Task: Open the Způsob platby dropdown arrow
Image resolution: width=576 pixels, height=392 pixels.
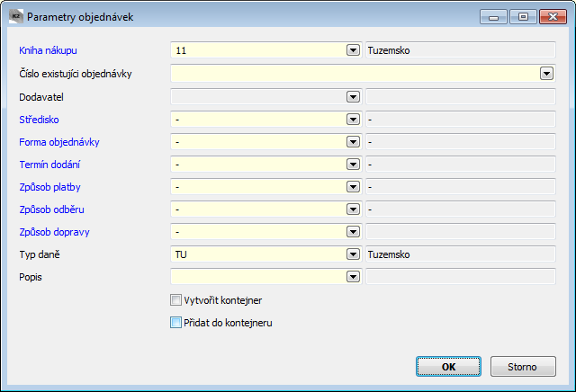Action: (x=353, y=187)
